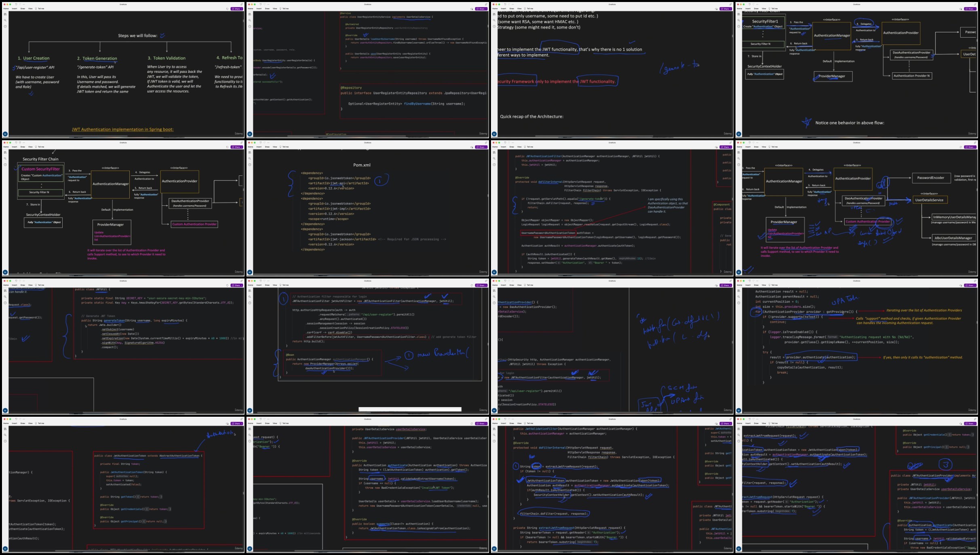Click "Steps we will follow:" text
This screenshot has width=980, height=555.
(x=137, y=36)
